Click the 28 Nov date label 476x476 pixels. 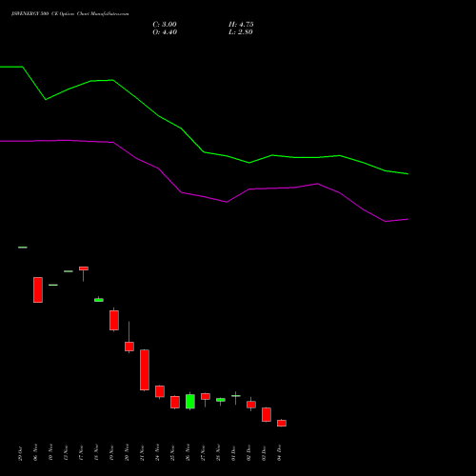tap(218, 452)
